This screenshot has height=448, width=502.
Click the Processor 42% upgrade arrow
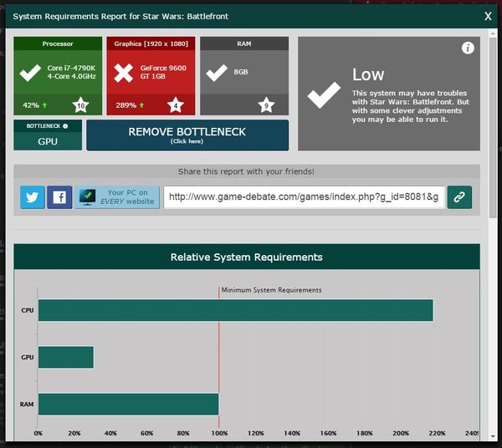click(44, 104)
